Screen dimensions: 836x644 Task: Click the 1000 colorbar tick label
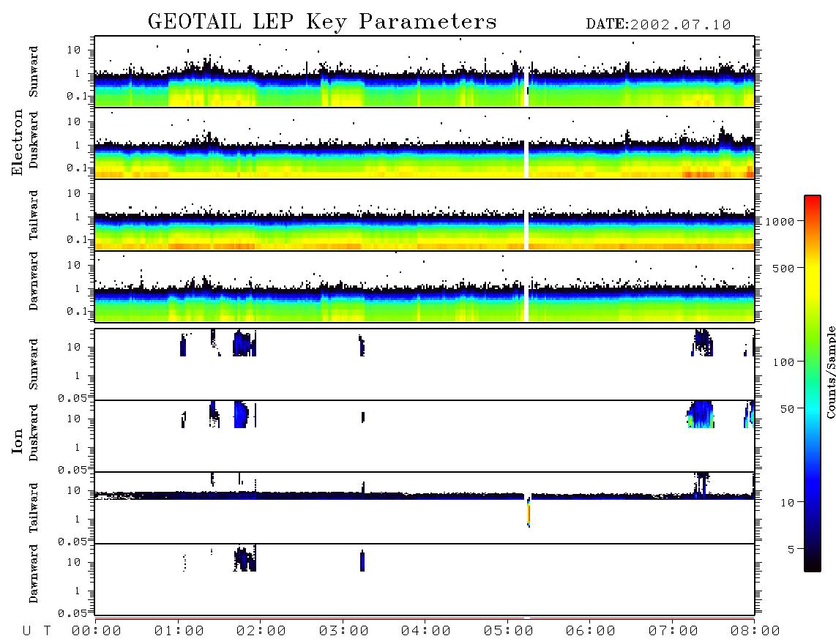pos(780,221)
